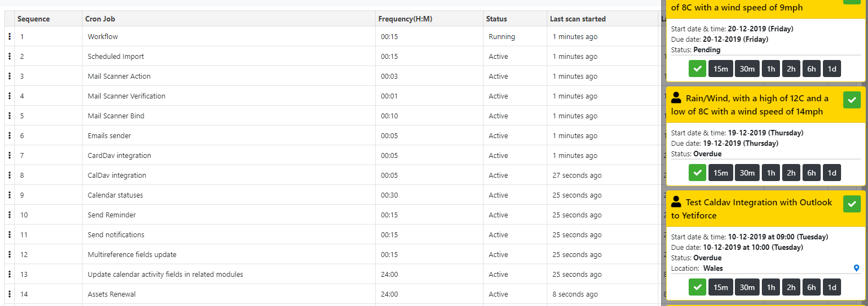The image size is (868, 306).
Task: Select the Wales location text
Action: [713, 268]
